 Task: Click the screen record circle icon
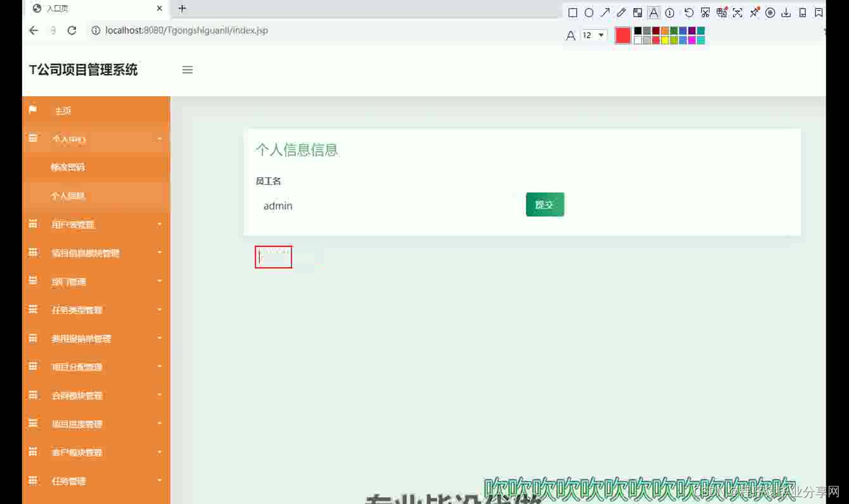pyautogui.click(x=770, y=13)
